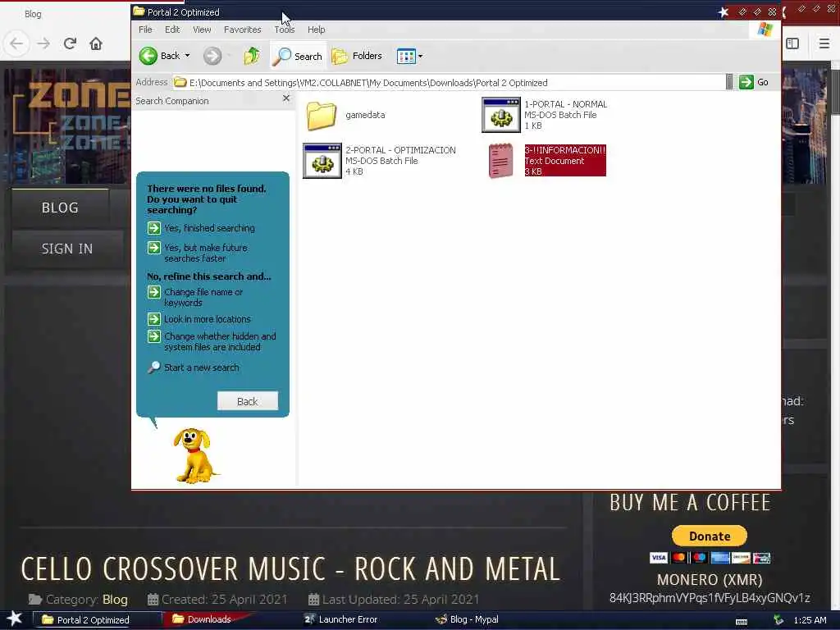Click the Cello Crossover Music article title
The height and width of the screenshot is (630, 840).
[291, 569]
